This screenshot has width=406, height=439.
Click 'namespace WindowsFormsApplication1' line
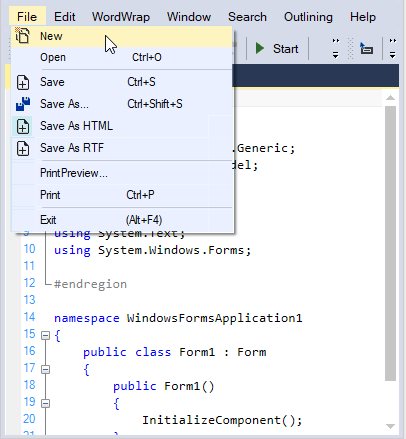tap(178, 318)
